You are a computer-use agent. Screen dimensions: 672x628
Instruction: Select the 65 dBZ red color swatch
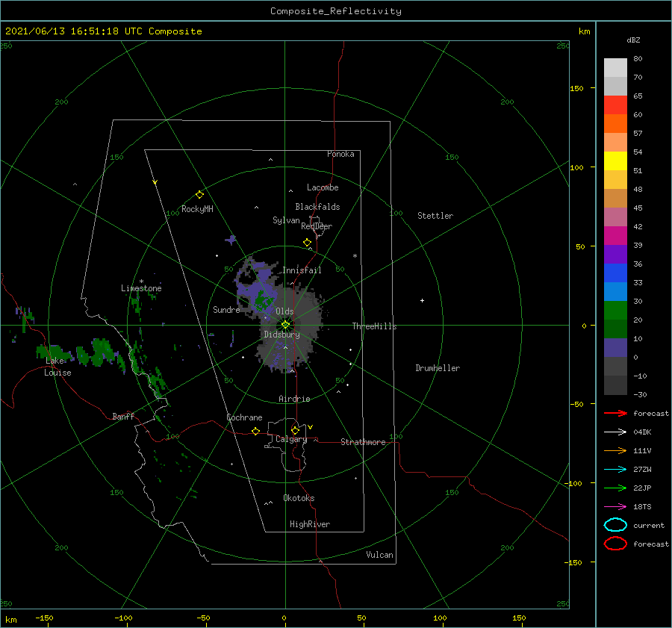pos(615,105)
